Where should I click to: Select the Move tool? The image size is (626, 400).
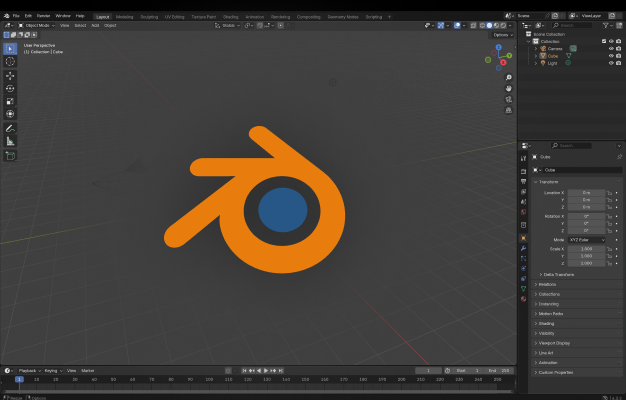point(10,76)
